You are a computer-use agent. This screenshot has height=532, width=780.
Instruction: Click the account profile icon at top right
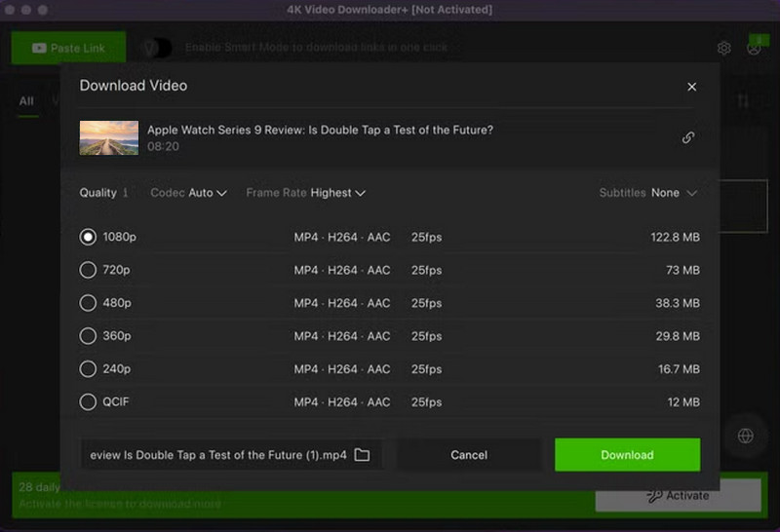(x=754, y=48)
